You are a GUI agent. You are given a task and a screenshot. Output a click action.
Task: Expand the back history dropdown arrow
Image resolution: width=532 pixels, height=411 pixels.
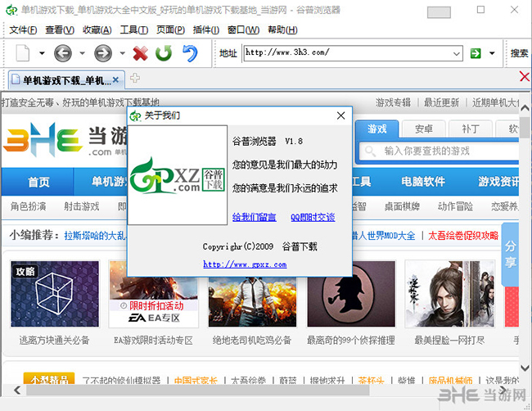point(82,53)
